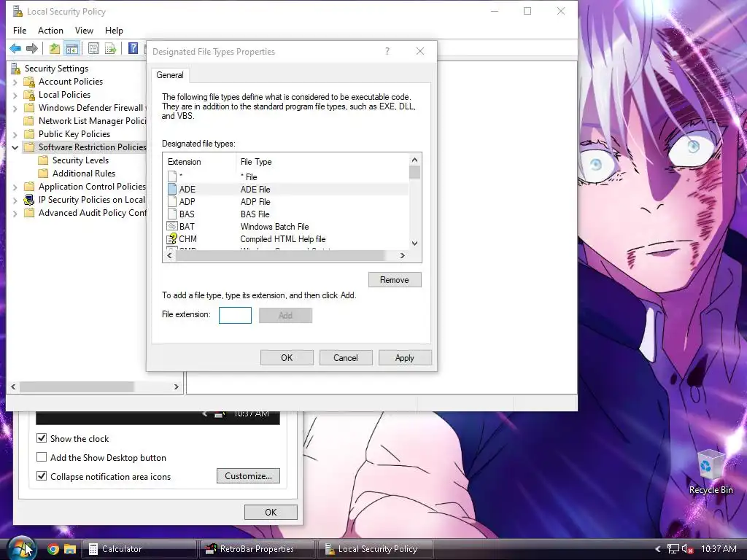Click the muted volume tray icon
Screen dimensions: 747x560
pos(687,549)
